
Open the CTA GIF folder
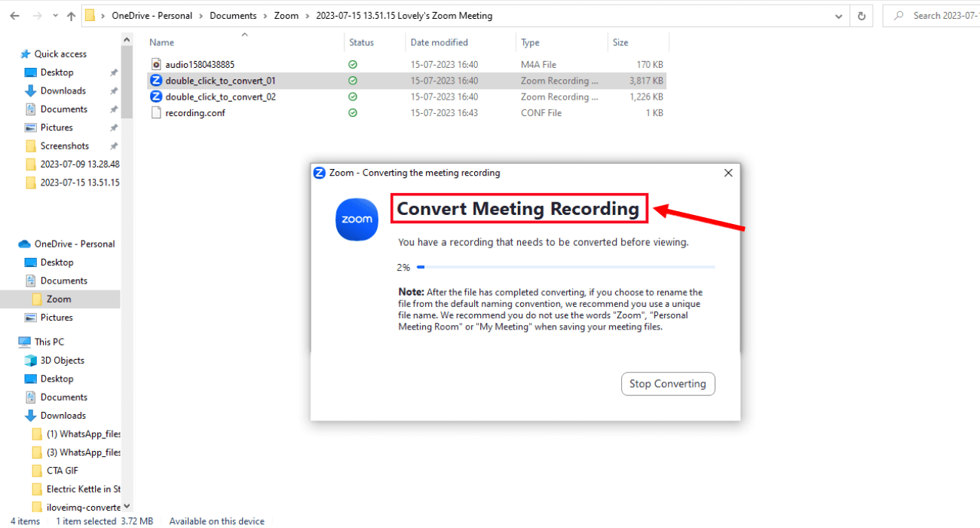click(62, 471)
